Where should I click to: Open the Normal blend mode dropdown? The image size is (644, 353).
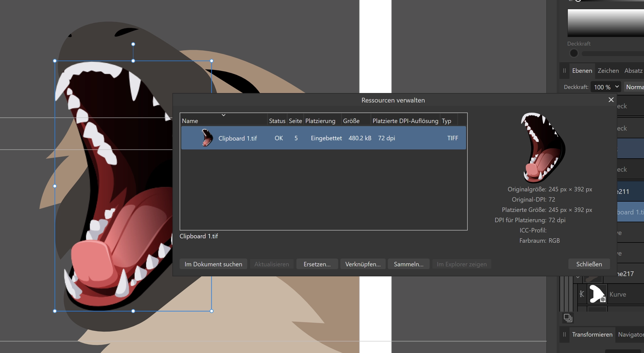pos(634,87)
